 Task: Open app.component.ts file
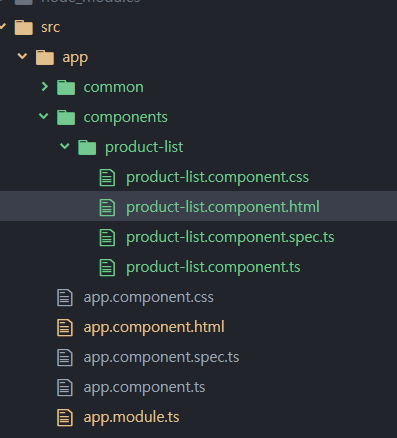pyautogui.click(x=144, y=388)
